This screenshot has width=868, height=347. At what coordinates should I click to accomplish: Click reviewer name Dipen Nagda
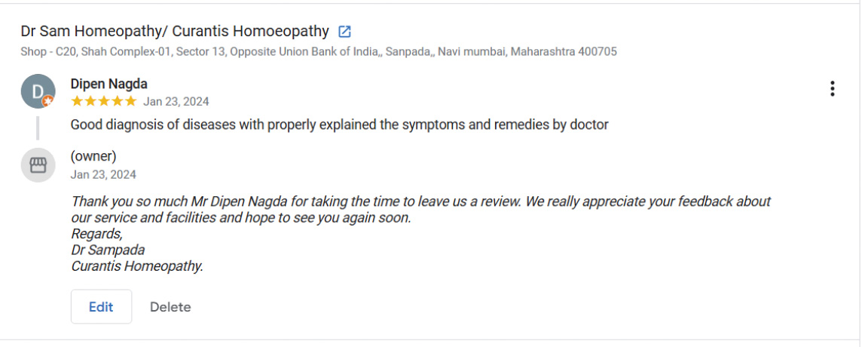[108, 84]
